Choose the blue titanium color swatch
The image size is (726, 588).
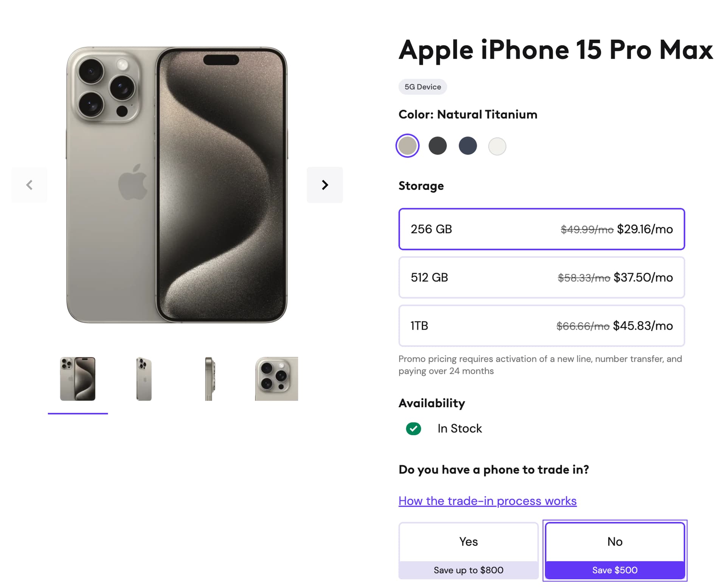pos(467,146)
